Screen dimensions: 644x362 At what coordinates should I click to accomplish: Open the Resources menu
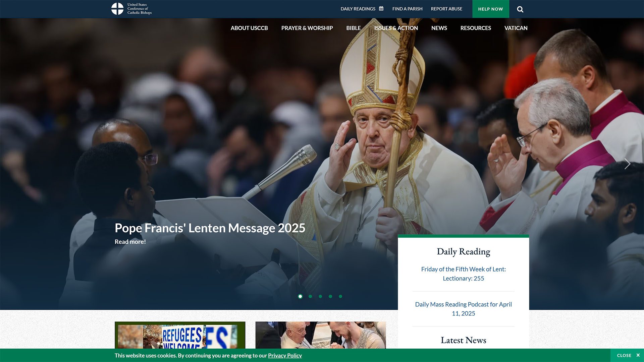pos(476,28)
